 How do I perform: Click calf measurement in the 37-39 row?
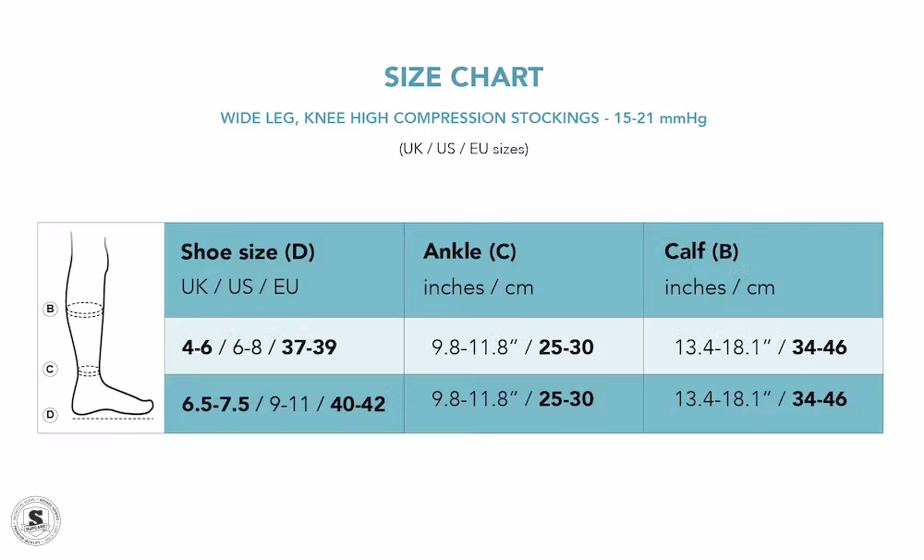(x=760, y=347)
